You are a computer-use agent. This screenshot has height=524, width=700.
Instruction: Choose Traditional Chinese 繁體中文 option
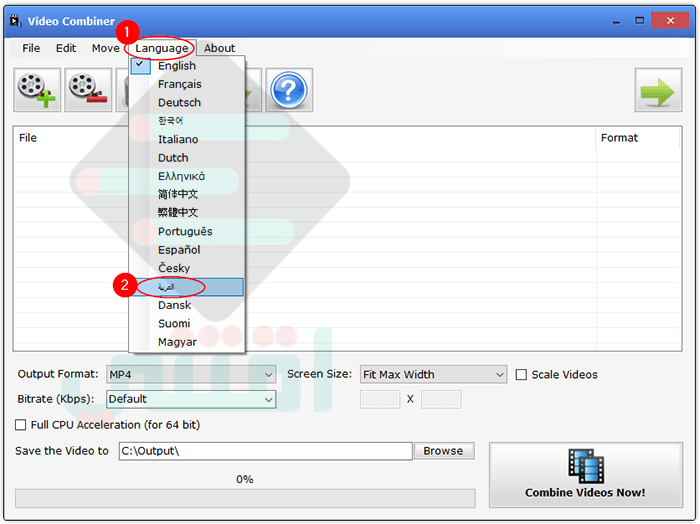(187, 213)
